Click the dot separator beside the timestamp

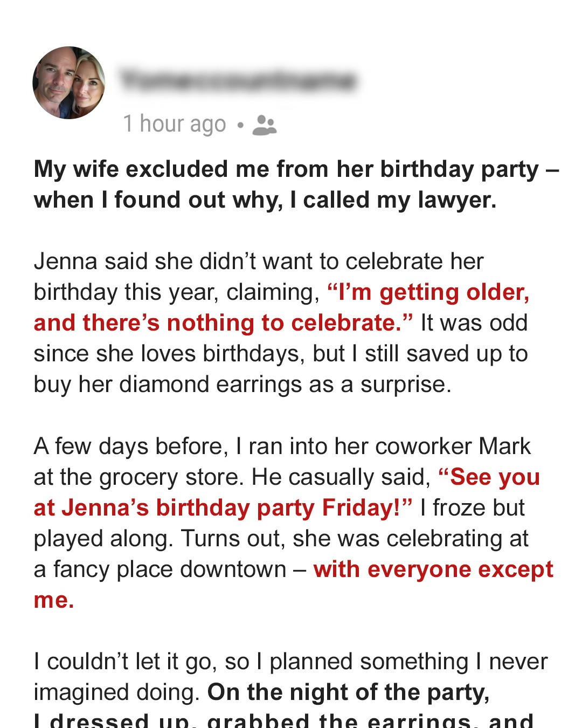click(x=240, y=126)
